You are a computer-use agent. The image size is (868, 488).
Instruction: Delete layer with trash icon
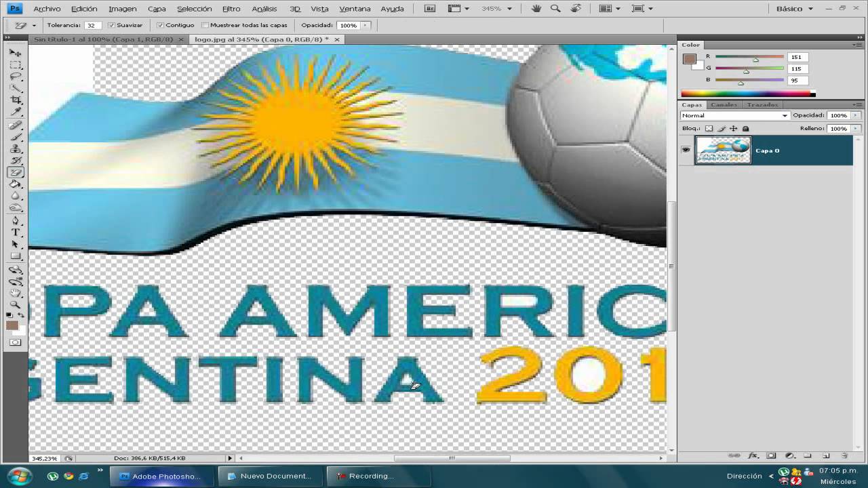coord(844,455)
